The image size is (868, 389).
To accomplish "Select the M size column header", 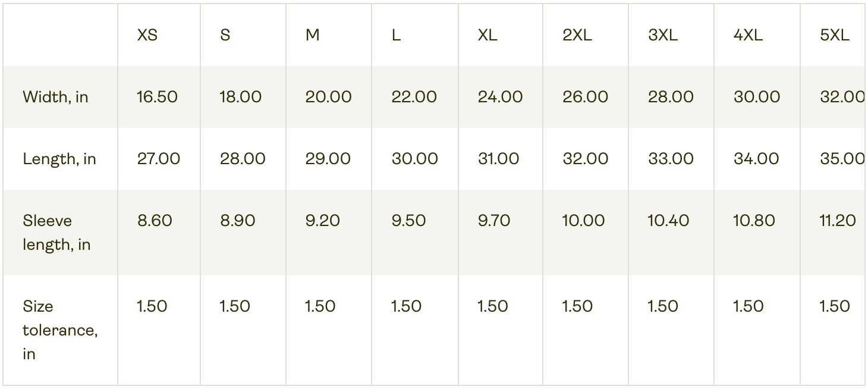I will point(312,35).
